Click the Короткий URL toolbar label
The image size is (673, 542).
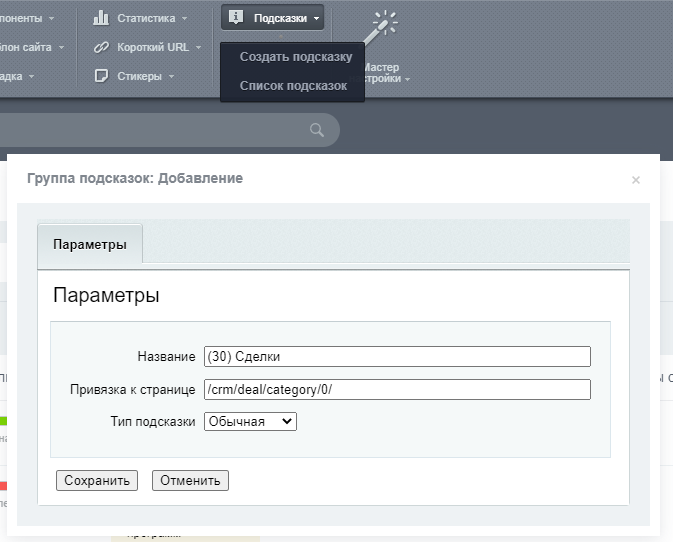click(153, 47)
